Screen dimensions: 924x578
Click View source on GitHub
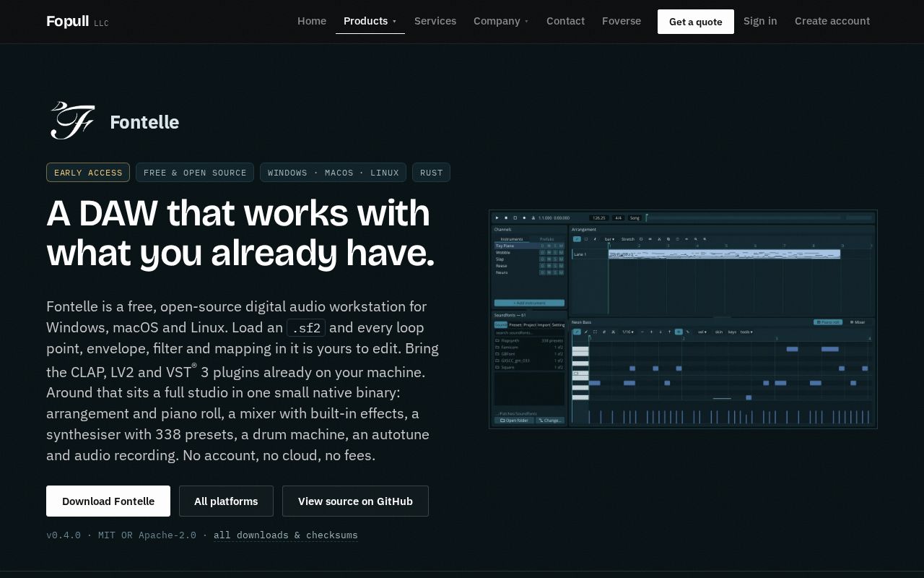click(355, 501)
